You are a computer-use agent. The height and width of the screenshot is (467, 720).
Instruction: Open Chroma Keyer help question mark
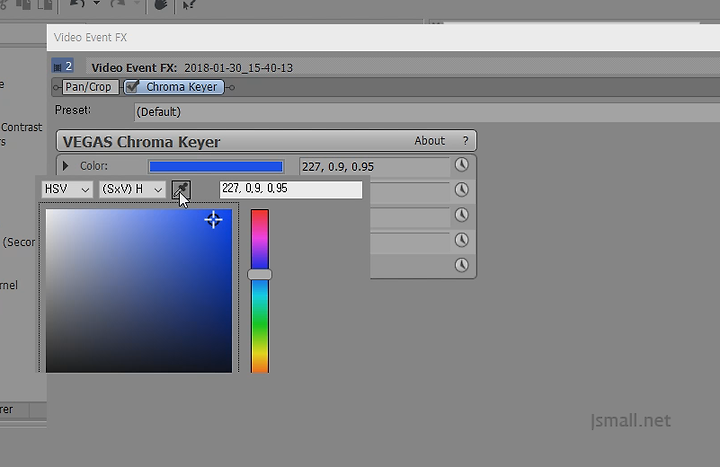coord(465,141)
